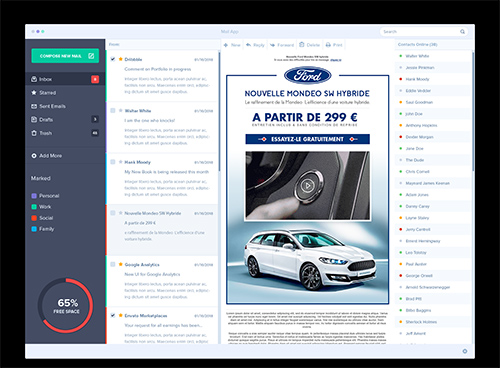Click the Forward arrow icon
Image resolution: width=500 pixels, height=368 pixels.
tap(273, 45)
